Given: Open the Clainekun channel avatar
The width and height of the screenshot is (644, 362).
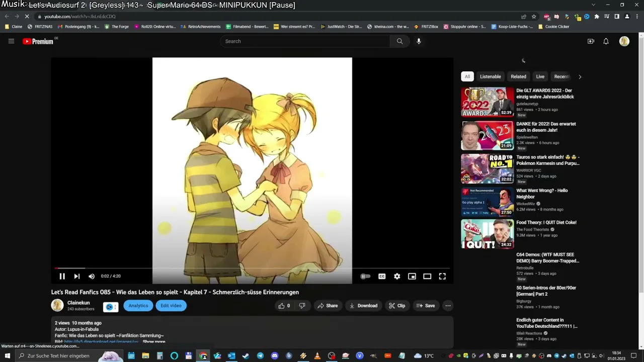Looking at the screenshot, I should point(57,305).
